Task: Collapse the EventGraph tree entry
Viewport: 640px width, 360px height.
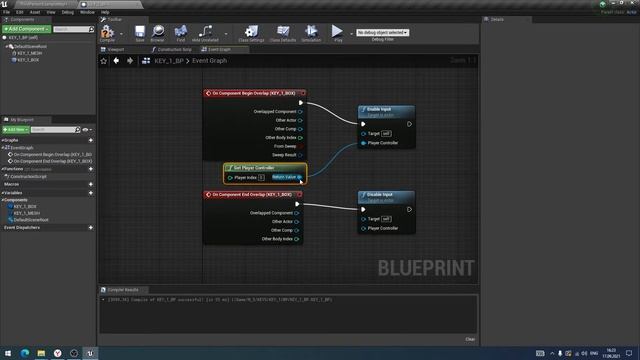Action: [x=3, y=148]
